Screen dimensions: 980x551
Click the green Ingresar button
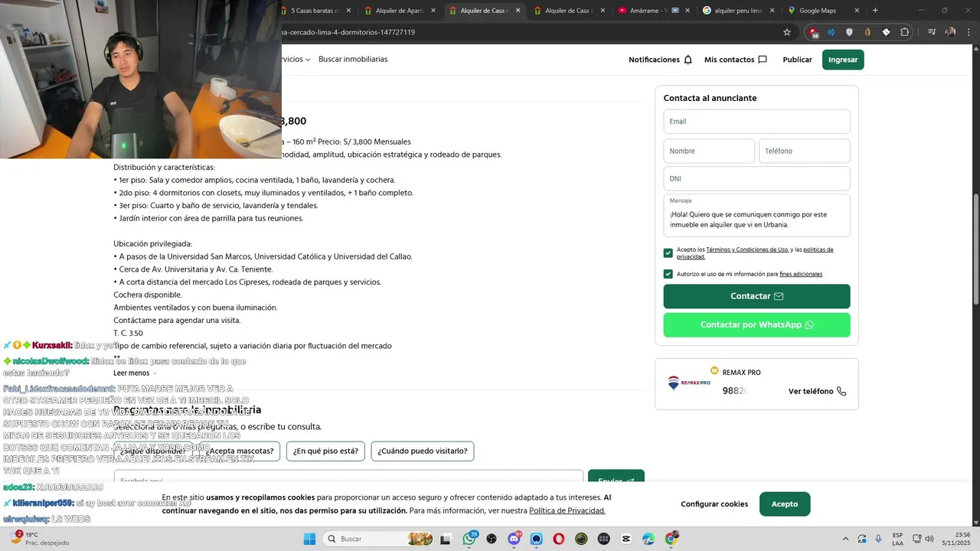coord(843,60)
